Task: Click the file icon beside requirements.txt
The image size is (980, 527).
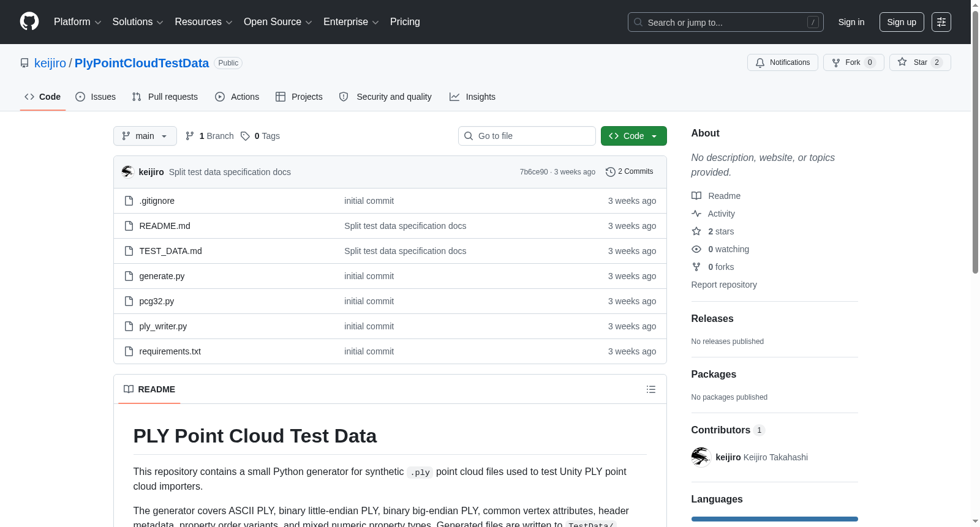Action: [129, 351]
